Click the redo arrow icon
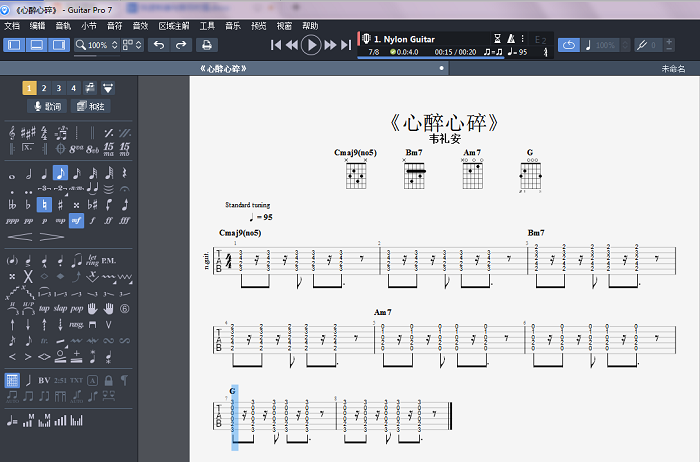 [x=180, y=45]
